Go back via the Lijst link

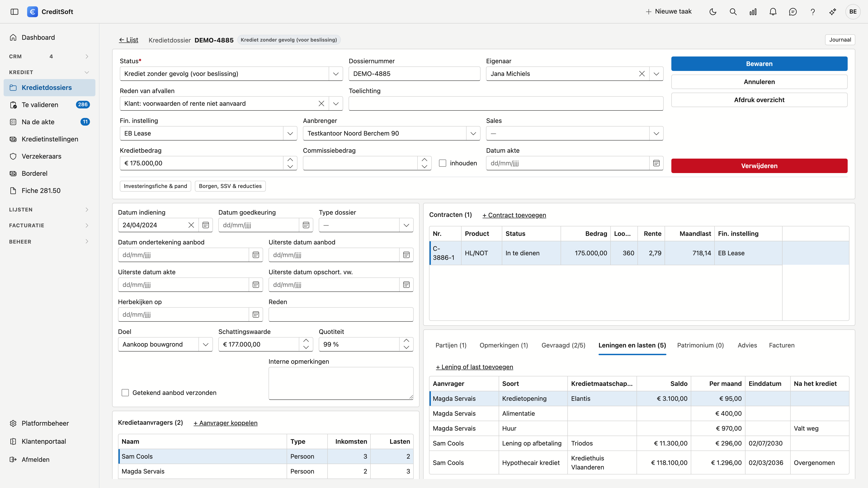pyautogui.click(x=128, y=40)
